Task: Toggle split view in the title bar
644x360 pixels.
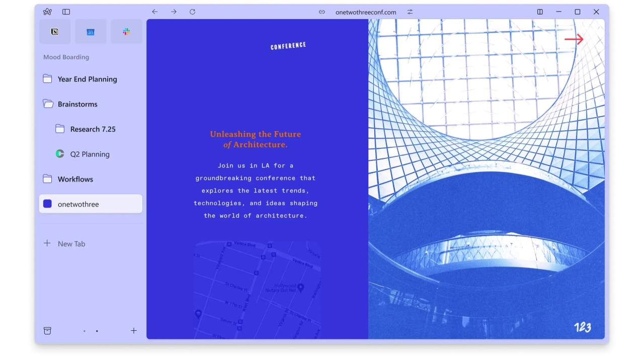Action: (x=540, y=12)
